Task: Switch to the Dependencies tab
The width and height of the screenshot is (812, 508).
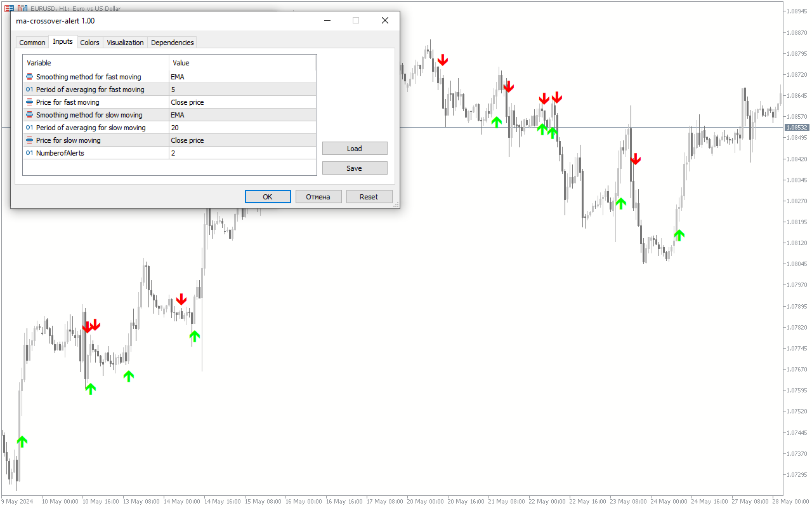Action: [x=173, y=43]
